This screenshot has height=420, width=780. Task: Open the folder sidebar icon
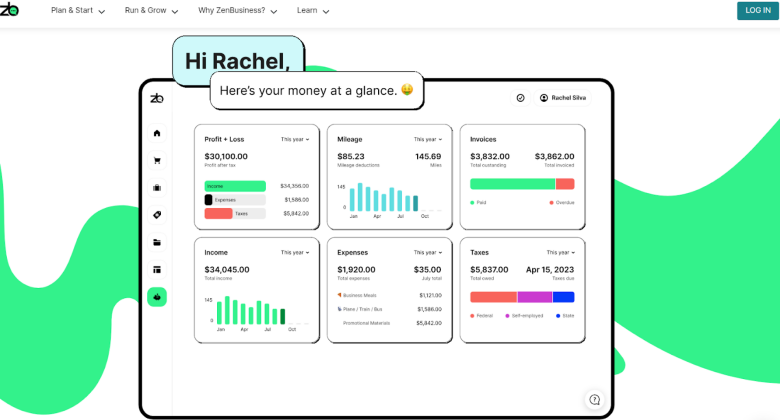pos(157,242)
